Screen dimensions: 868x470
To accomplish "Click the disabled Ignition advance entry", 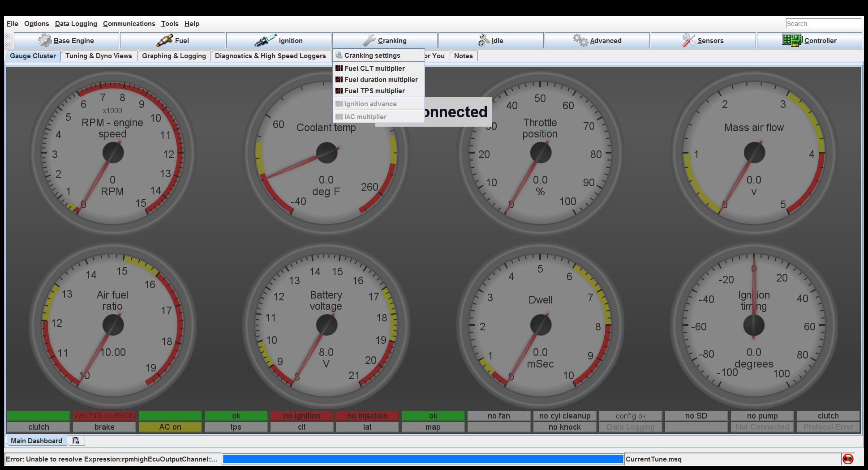I will click(378, 104).
